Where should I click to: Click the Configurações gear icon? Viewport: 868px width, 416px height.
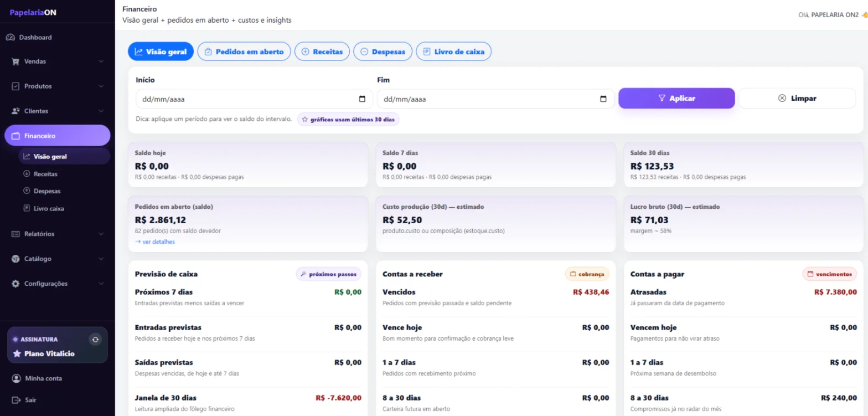[15, 284]
